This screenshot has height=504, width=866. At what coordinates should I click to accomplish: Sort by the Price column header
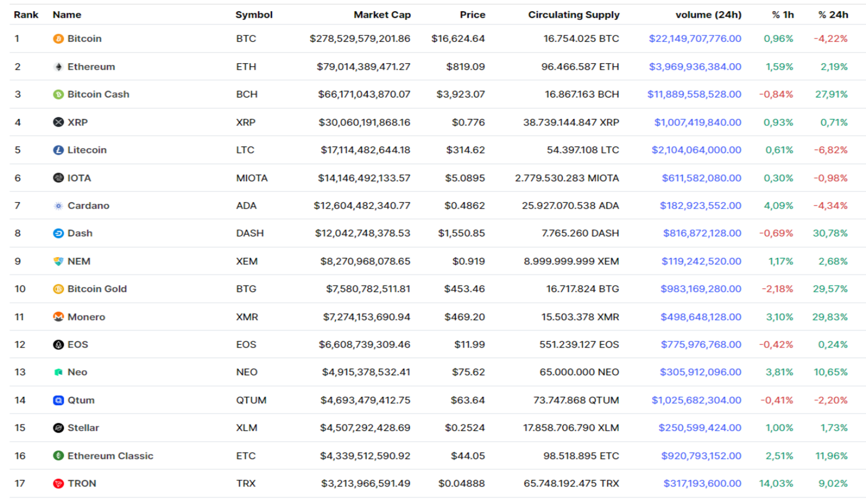click(x=472, y=15)
